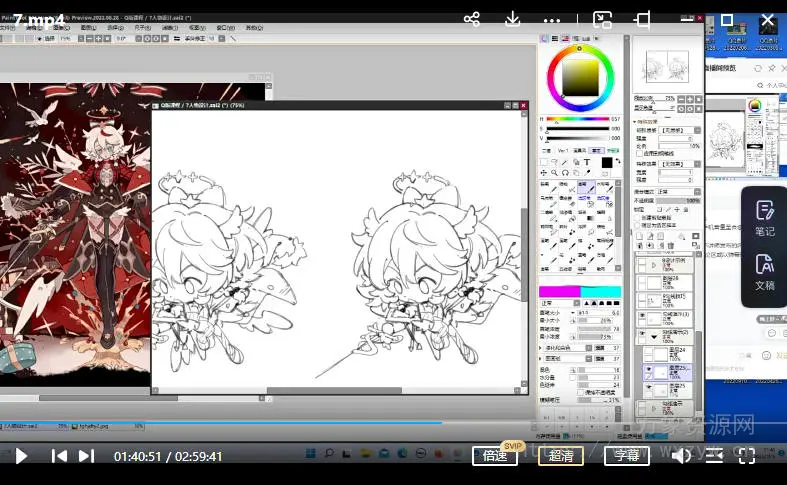Click the download icon in top bar
This screenshot has width=787, height=485.
pos(513,19)
